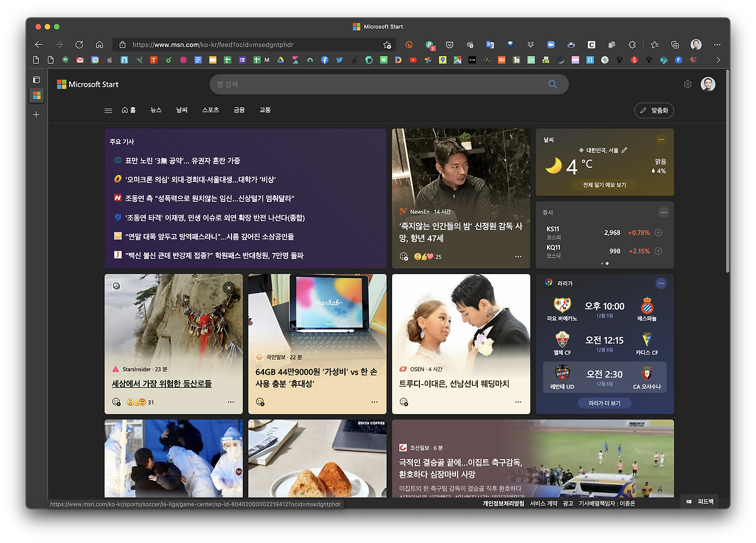React to the 64GB 44만9000원 article
The width and height of the screenshot is (756, 543).
(x=260, y=402)
